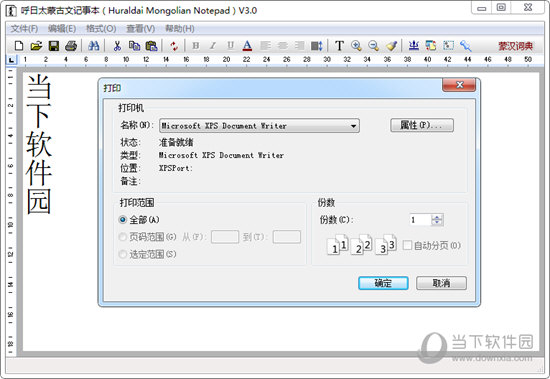Open the 帮助(H) menu
Screen dimensions: 550x379
tap(180, 28)
